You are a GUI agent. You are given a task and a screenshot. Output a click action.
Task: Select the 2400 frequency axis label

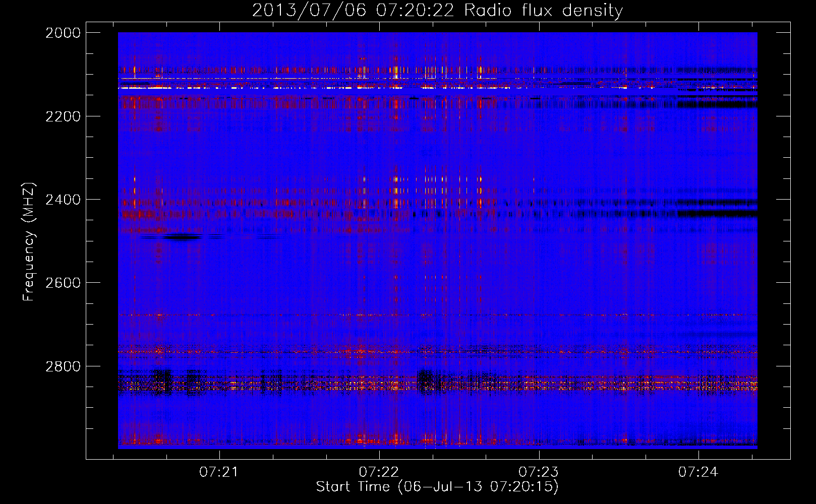(x=63, y=200)
